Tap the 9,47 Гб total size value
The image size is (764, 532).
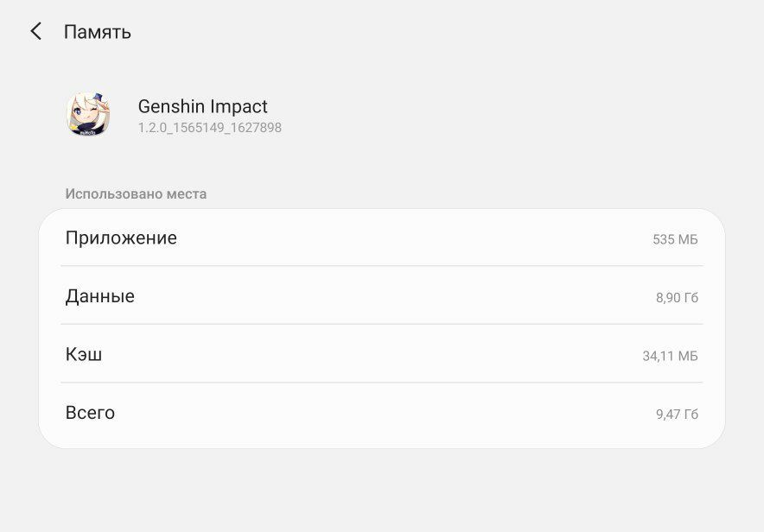point(677,415)
